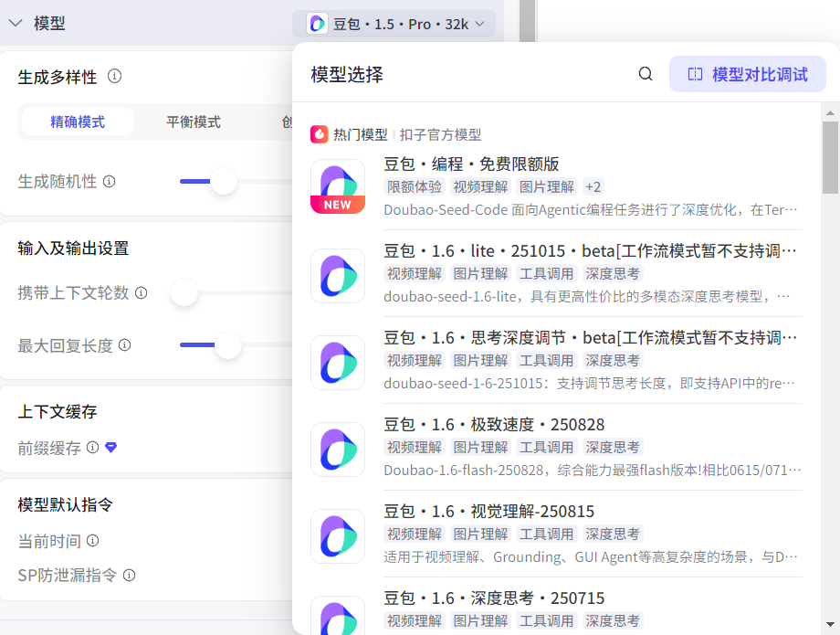This screenshot has height=635, width=840.
Task: Switch to 平衡模式 tab
Action: 194,122
